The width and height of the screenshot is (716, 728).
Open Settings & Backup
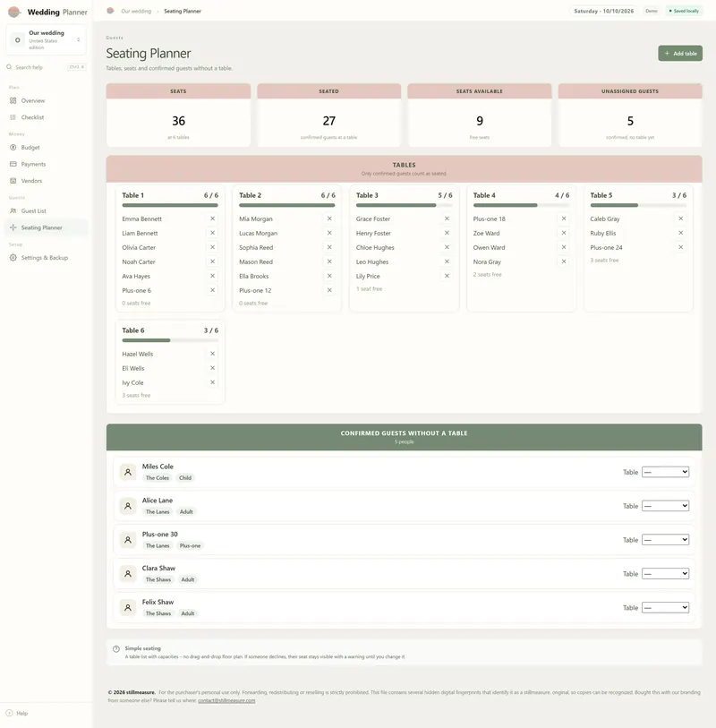[47, 258]
